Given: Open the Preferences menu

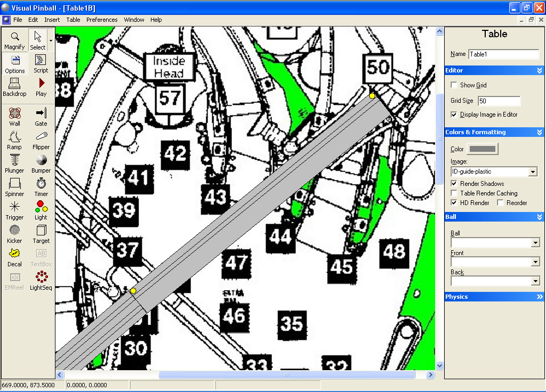Looking at the screenshot, I should 102,20.
